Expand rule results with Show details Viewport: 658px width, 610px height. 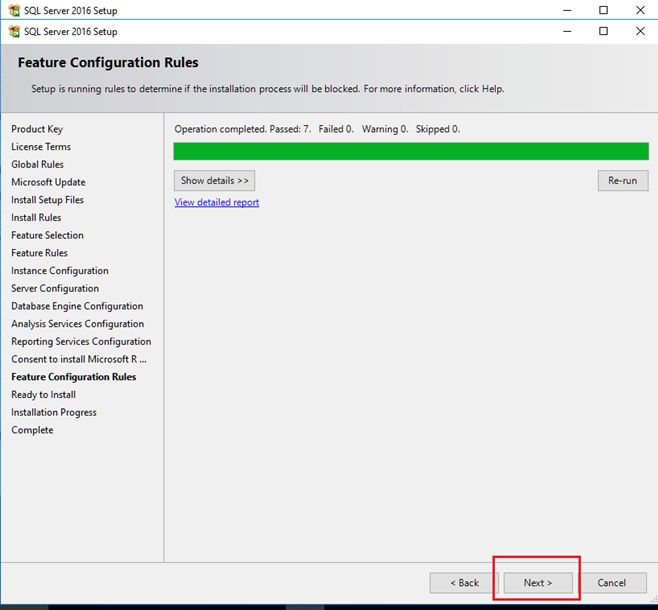coord(214,181)
